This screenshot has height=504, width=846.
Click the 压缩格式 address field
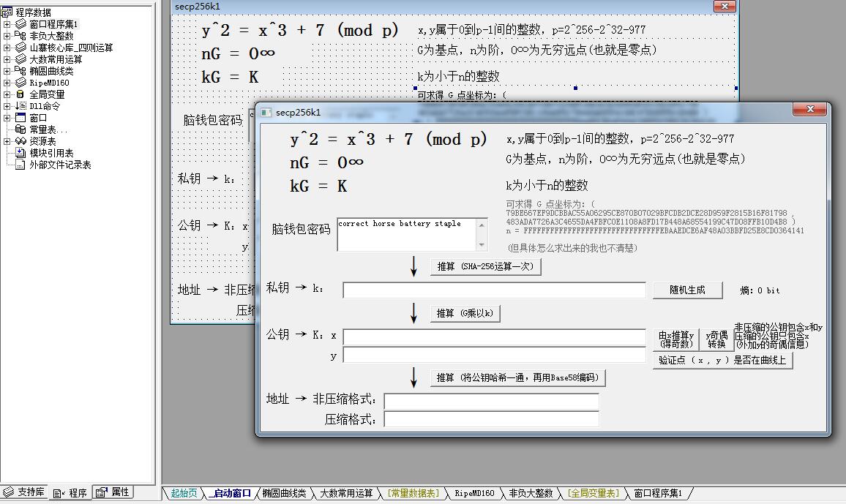(x=492, y=419)
